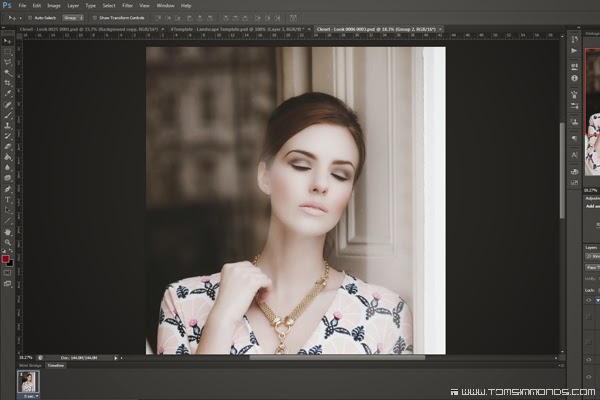Select the Eraser tool
This screenshot has height=400, width=600.
click(x=7, y=147)
